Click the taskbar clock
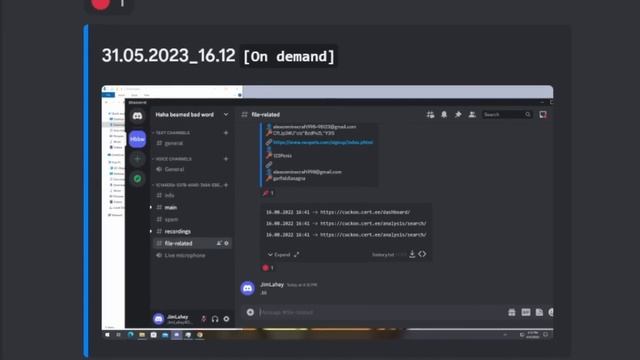 click(533, 335)
